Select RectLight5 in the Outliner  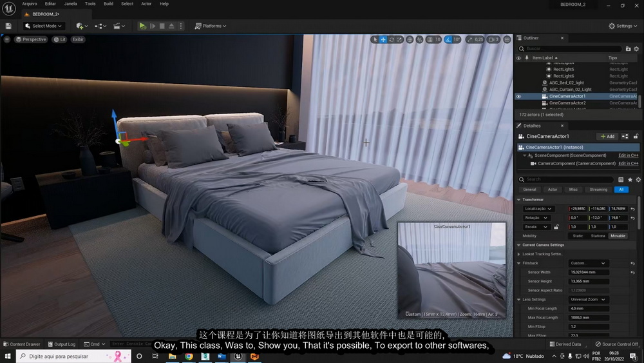point(563,70)
